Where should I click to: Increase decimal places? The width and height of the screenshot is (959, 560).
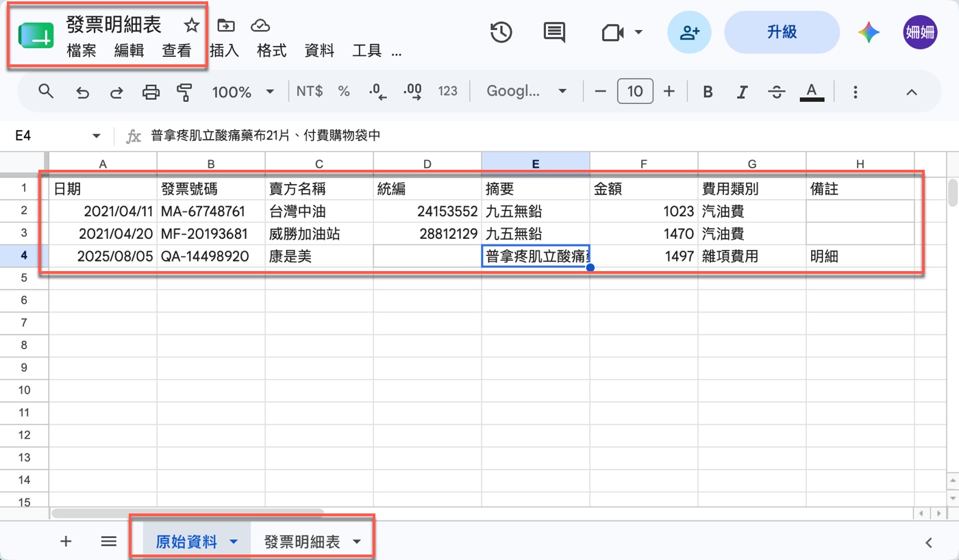click(x=413, y=91)
